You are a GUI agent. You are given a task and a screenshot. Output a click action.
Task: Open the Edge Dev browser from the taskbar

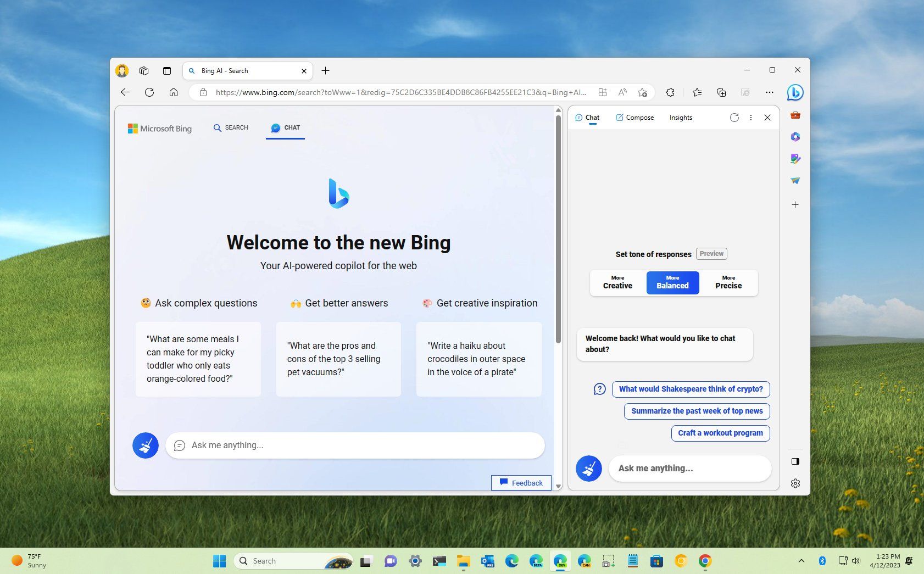tap(560, 561)
